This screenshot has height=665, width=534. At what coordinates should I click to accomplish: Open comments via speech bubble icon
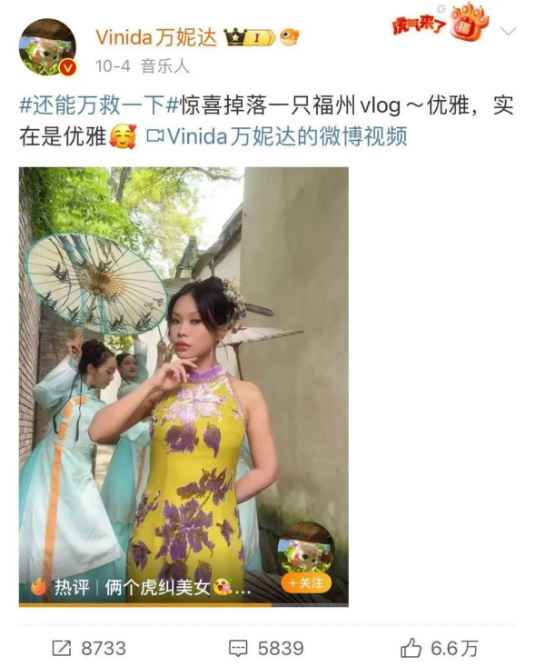coord(238,648)
